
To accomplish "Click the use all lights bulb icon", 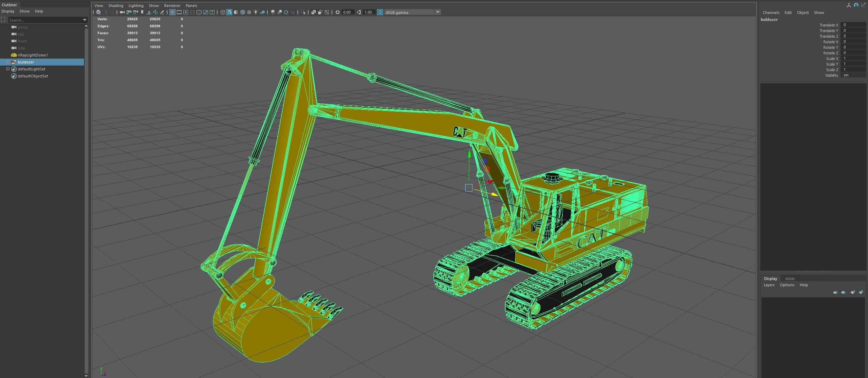I will click(256, 12).
